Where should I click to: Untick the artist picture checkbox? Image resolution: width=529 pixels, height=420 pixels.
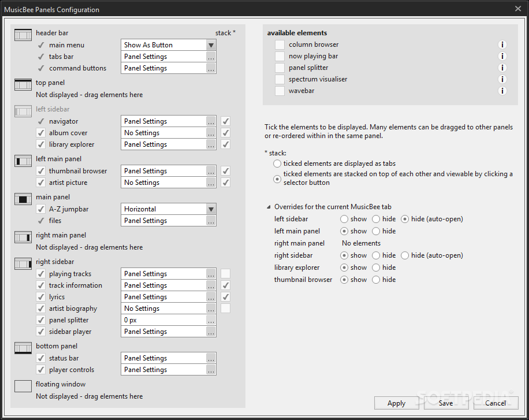[x=41, y=183]
